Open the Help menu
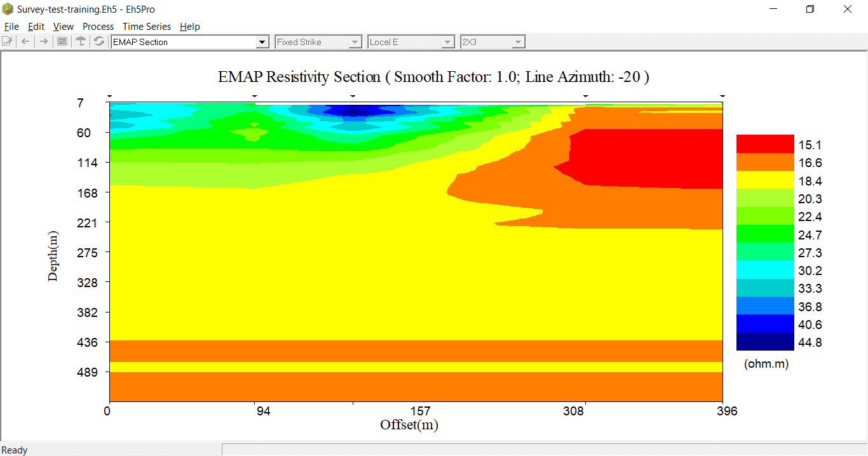 click(x=189, y=27)
